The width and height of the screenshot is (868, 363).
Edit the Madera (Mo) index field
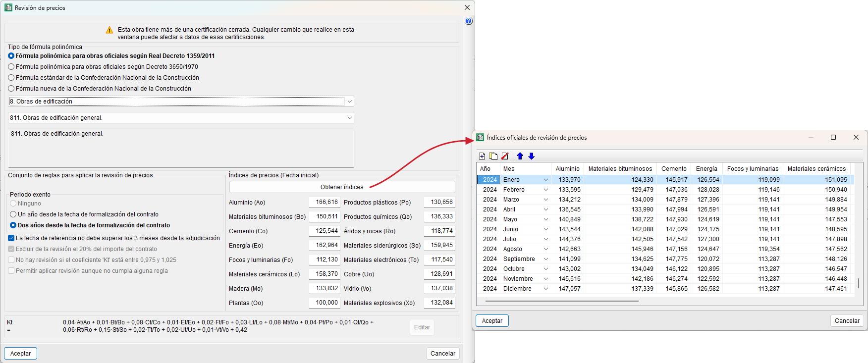(x=325, y=288)
